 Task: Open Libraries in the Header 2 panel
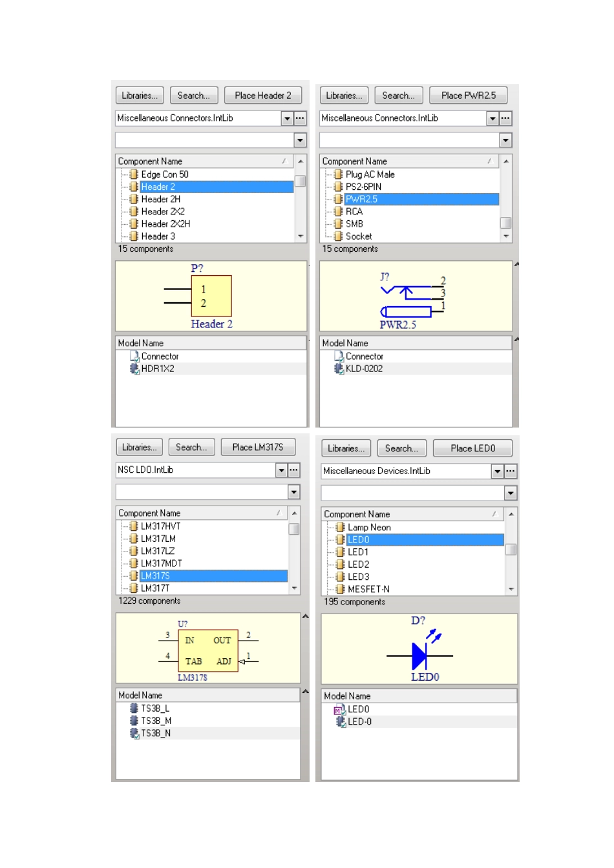(140, 96)
